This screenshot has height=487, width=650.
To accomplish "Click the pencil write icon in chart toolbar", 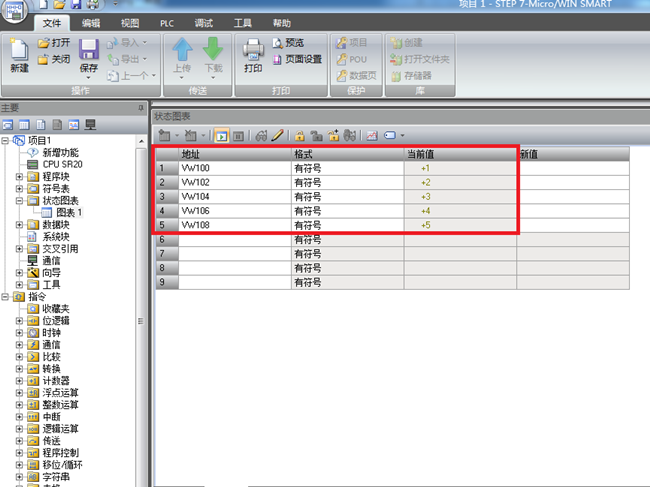I will coord(278,135).
